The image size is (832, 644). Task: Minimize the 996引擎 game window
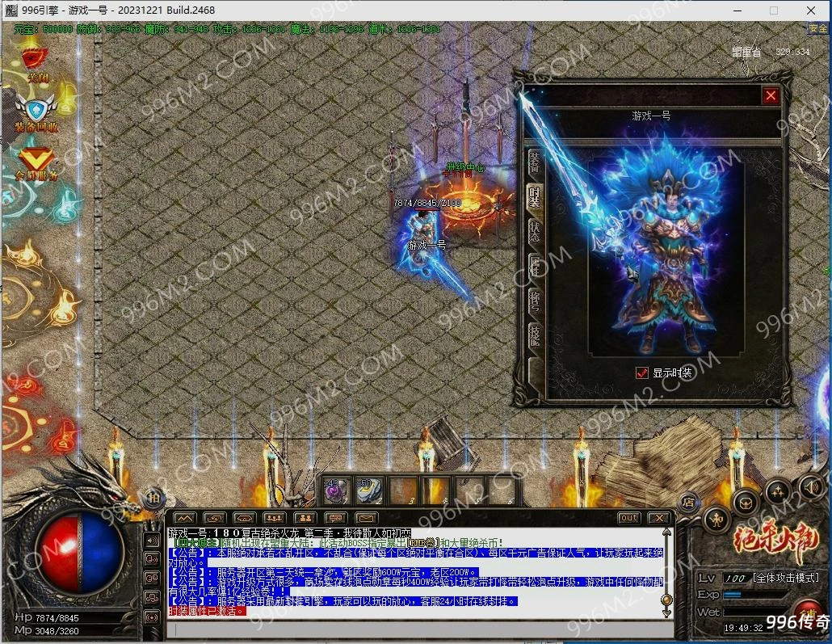737,10
